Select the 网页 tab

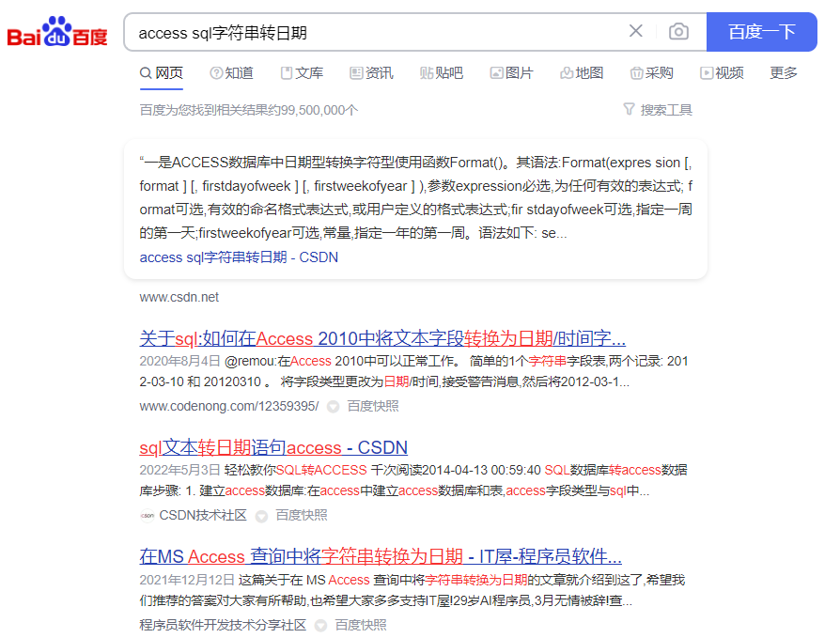click(x=162, y=73)
